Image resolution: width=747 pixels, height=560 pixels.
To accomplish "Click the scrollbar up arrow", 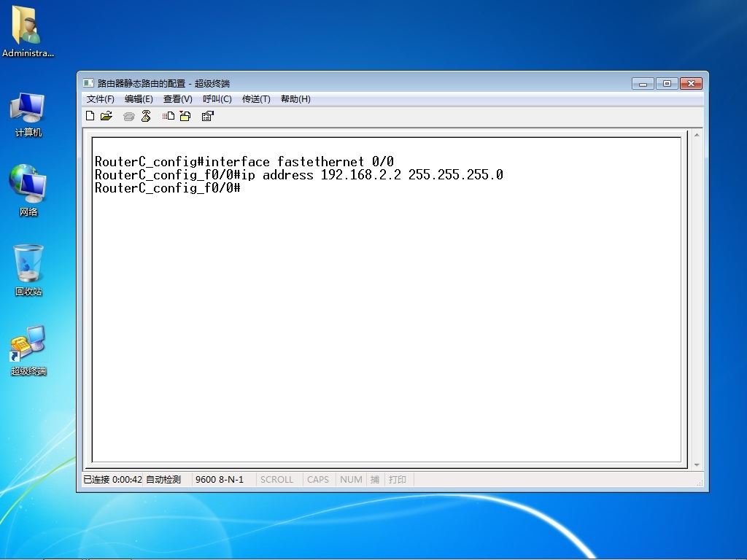I will coord(697,135).
